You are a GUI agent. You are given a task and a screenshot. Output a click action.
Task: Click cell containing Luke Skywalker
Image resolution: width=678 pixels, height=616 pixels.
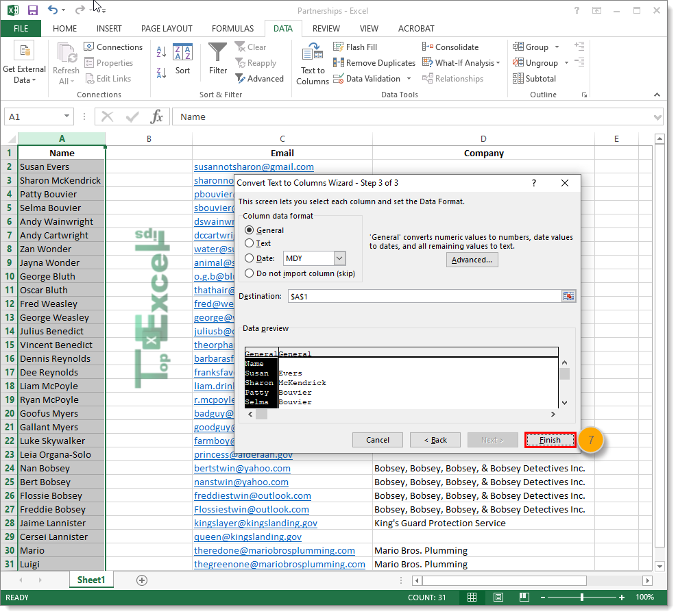click(61, 441)
